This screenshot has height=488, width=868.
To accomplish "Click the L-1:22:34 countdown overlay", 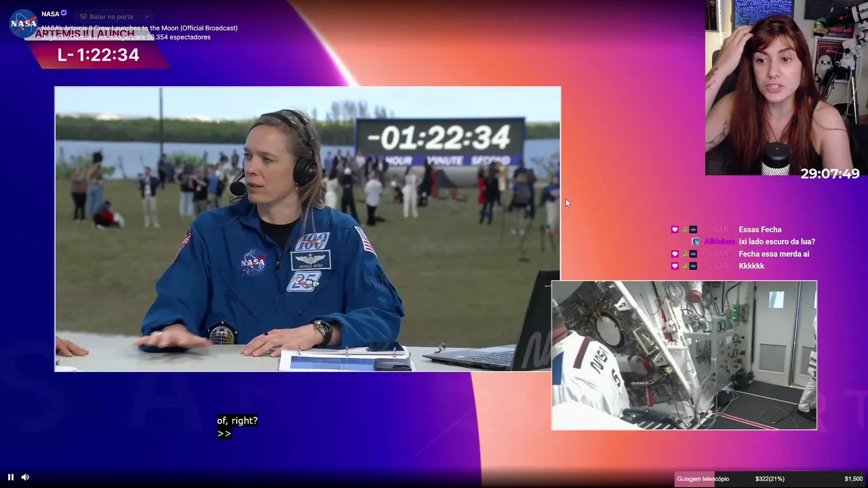I will click(x=98, y=56).
